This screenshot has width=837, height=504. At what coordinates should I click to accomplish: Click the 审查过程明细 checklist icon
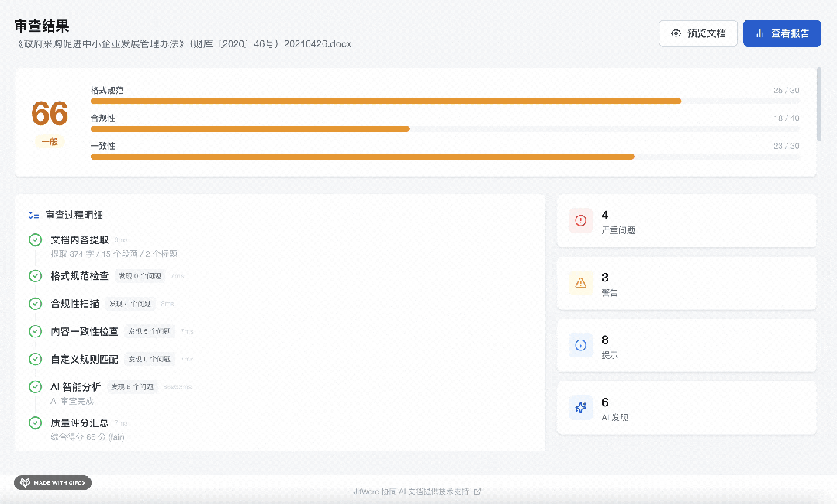(x=34, y=215)
